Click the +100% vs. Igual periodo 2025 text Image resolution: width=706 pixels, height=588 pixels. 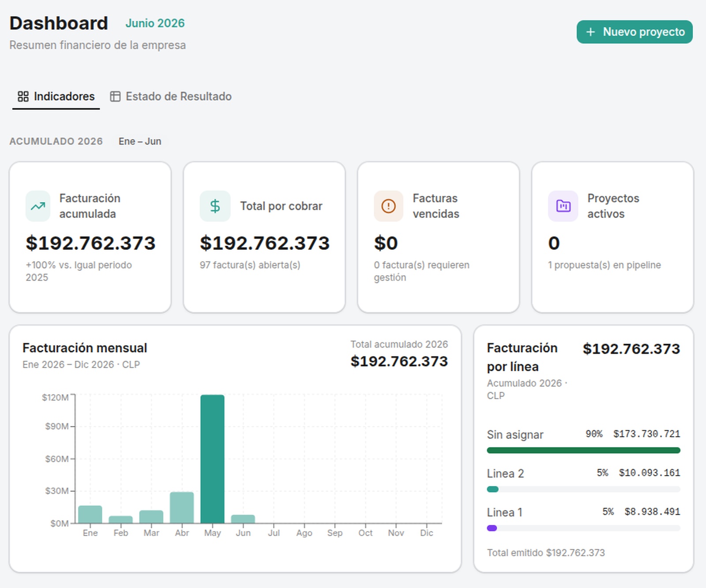tap(79, 271)
